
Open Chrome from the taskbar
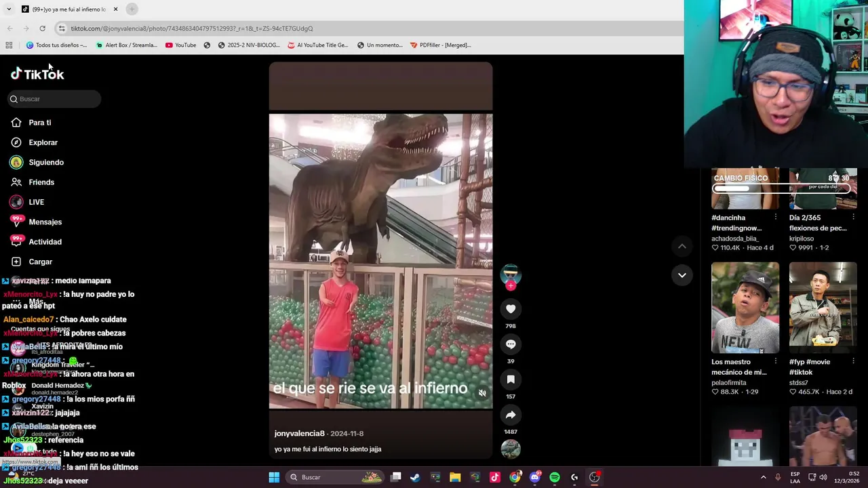pyautogui.click(x=515, y=477)
